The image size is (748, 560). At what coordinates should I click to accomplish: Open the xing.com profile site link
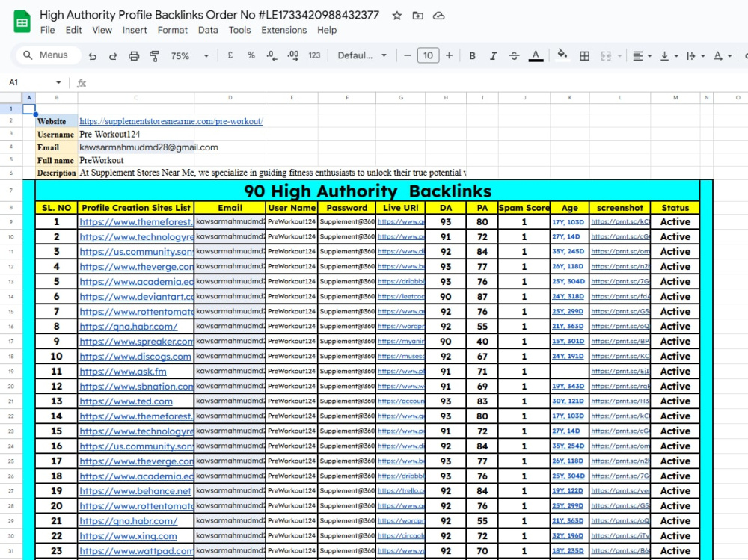point(128,535)
